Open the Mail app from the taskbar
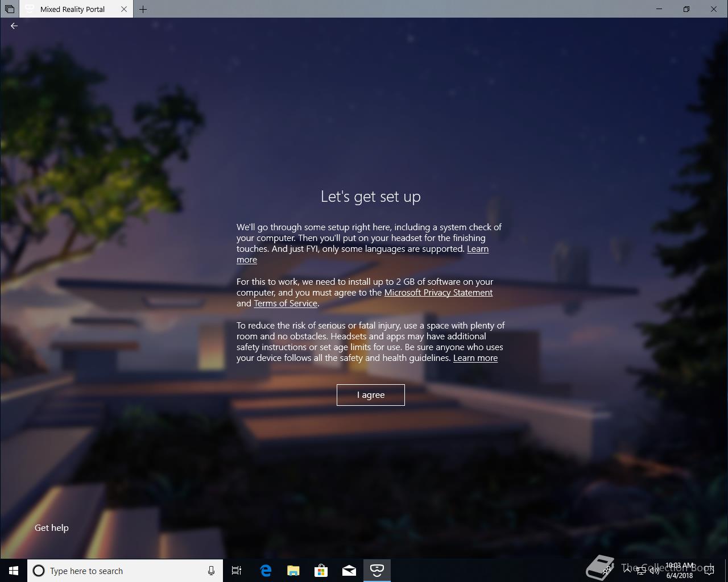This screenshot has width=728, height=582. click(x=349, y=571)
